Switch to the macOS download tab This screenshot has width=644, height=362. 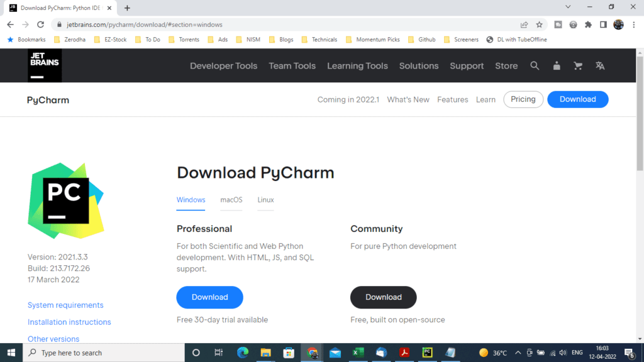(231, 200)
